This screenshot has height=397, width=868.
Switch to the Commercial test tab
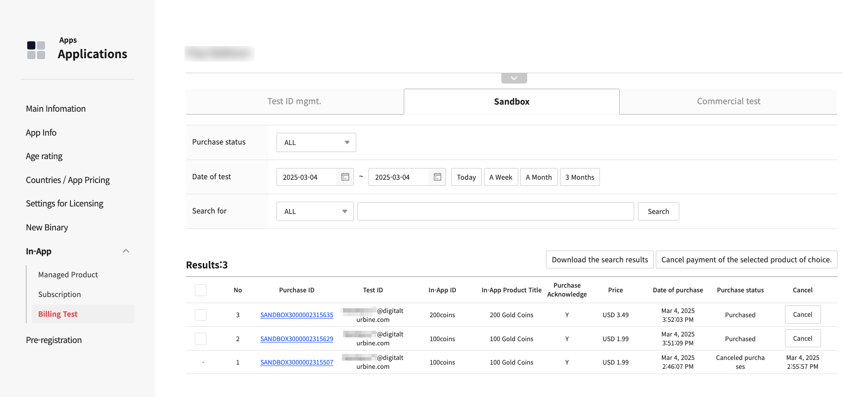coord(728,101)
